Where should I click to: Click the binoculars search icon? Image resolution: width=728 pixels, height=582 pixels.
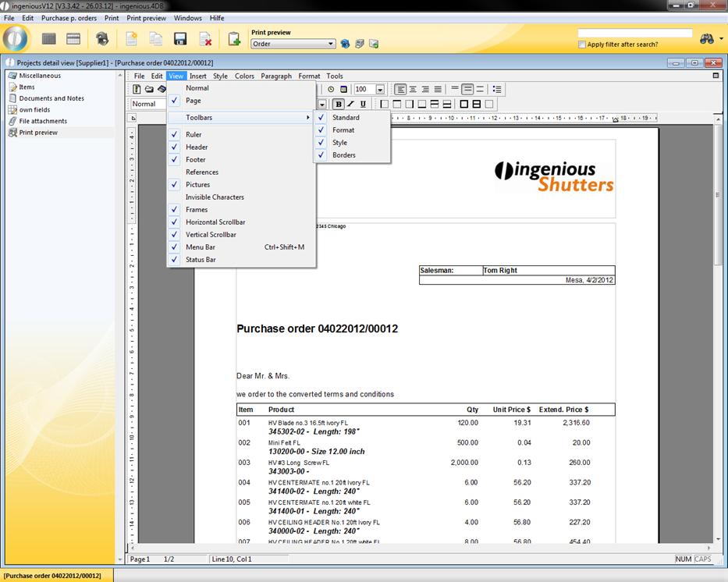click(x=707, y=39)
